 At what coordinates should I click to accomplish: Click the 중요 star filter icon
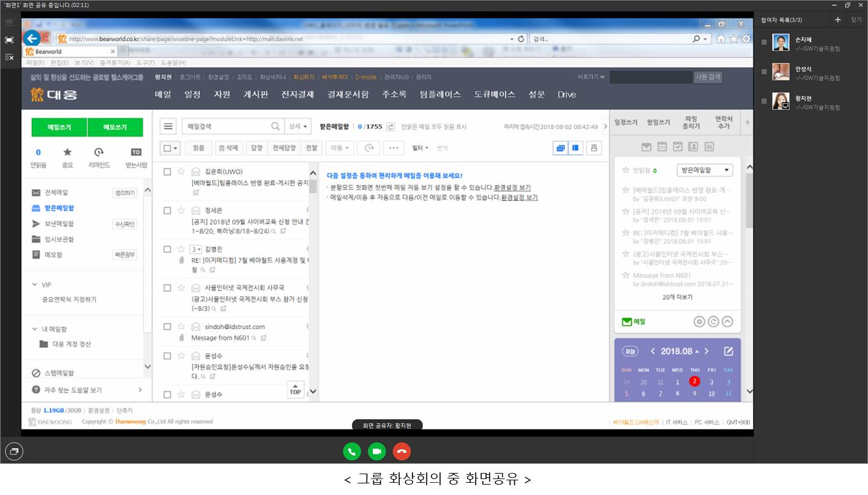[x=67, y=152]
